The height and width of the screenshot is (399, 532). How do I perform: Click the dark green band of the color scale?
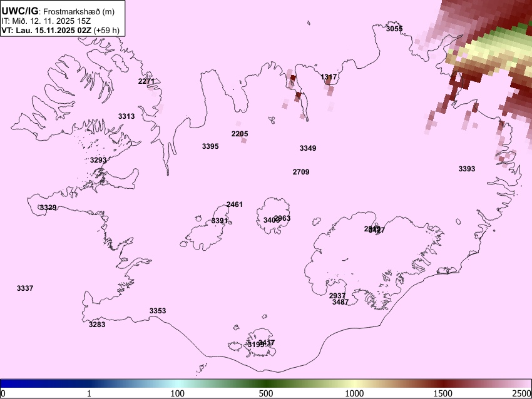click(x=266, y=384)
